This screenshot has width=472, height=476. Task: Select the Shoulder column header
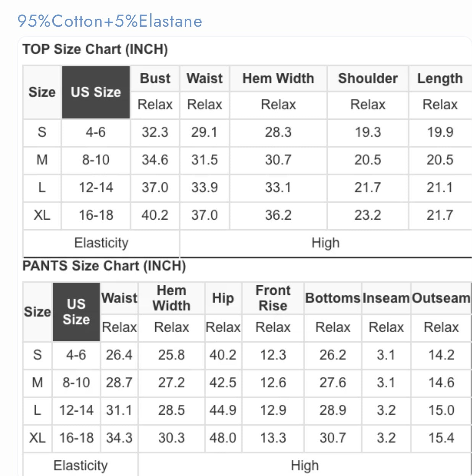368,78
